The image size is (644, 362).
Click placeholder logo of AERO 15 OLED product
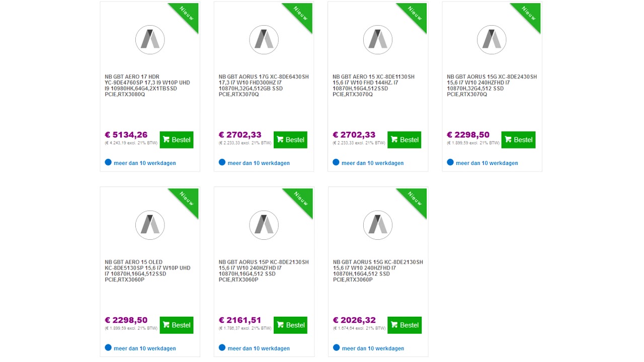point(150,225)
